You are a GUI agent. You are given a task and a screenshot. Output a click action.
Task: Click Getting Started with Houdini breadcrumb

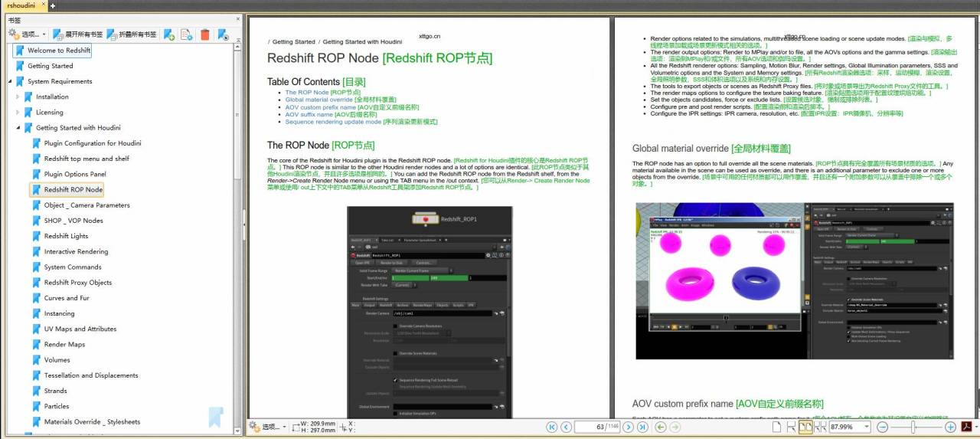(x=362, y=42)
